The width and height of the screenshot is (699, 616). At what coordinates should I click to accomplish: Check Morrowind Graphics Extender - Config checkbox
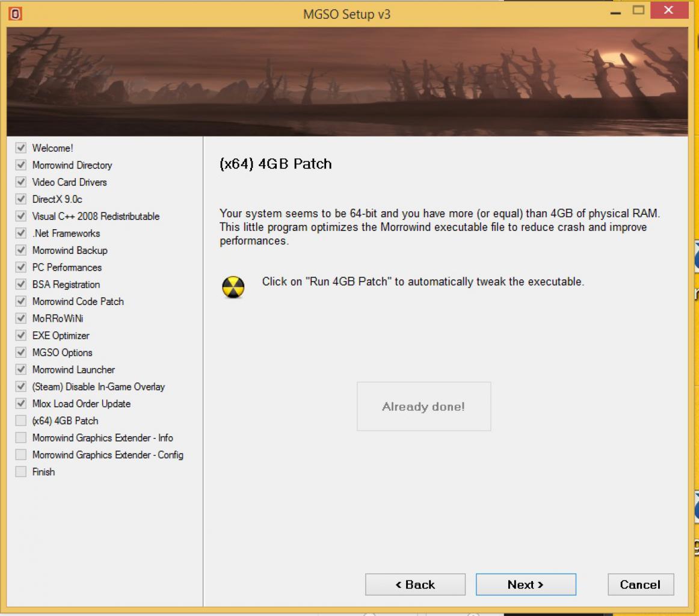[20, 455]
